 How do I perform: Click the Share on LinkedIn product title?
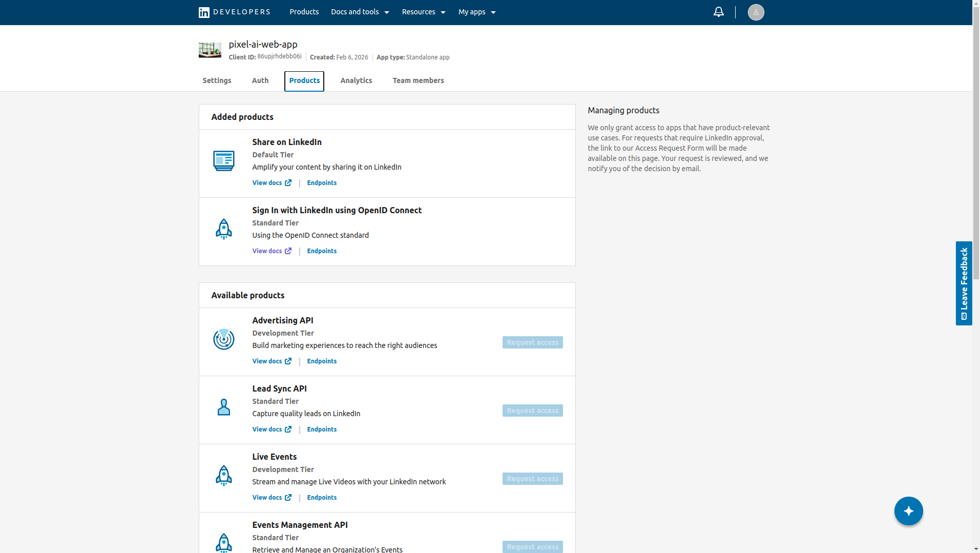(287, 142)
